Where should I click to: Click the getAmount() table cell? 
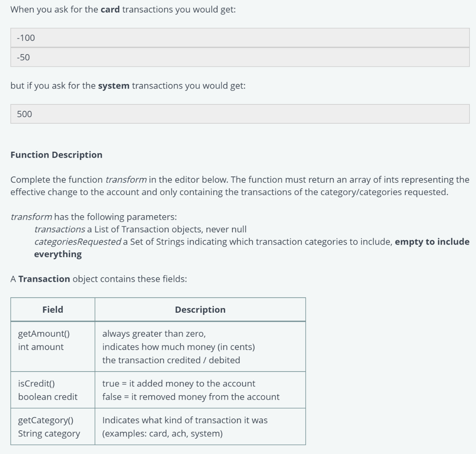click(53, 346)
